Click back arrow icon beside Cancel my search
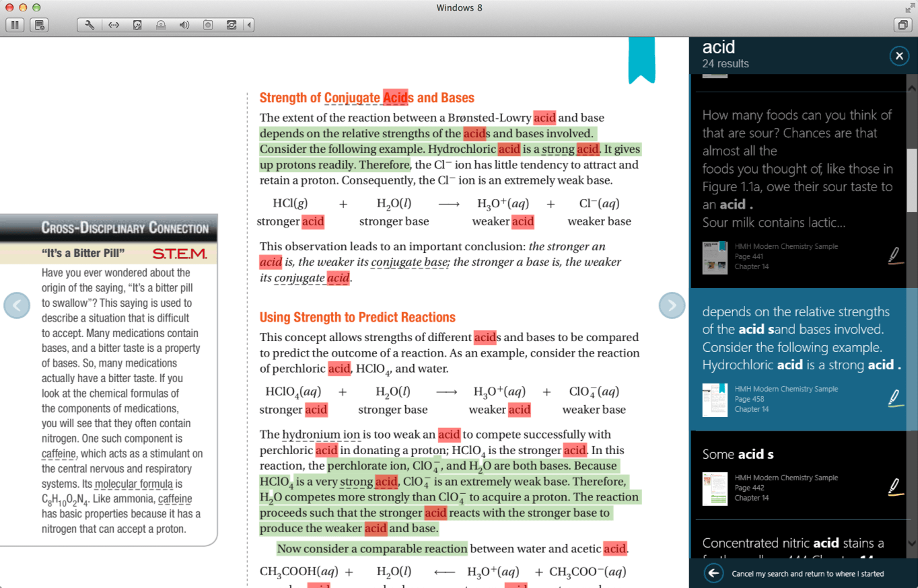Viewport: 918px width, 588px height. click(x=713, y=573)
